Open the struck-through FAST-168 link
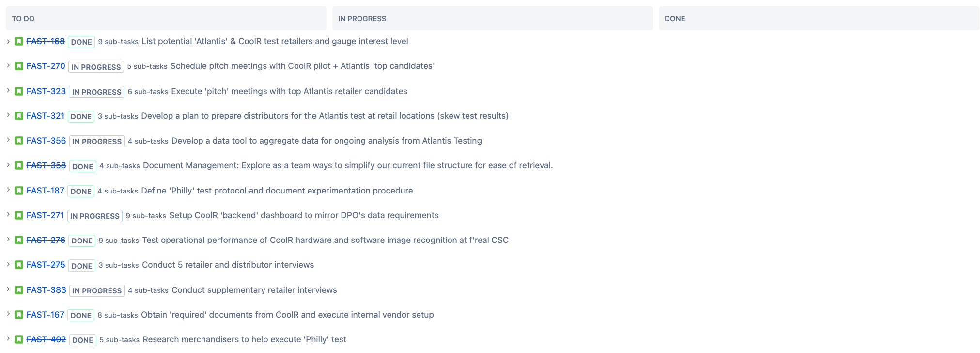Image resolution: width=980 pixels, height=353 pixels. point(46,41)
